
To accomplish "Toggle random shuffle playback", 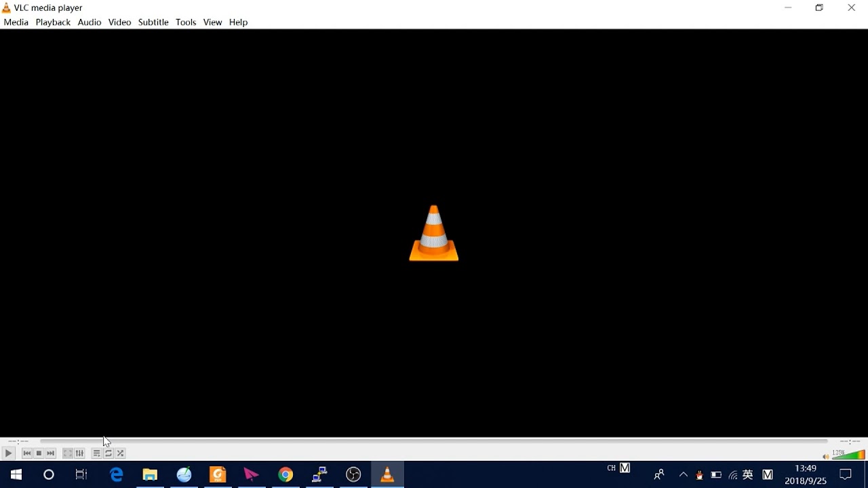I will [121, 453].
